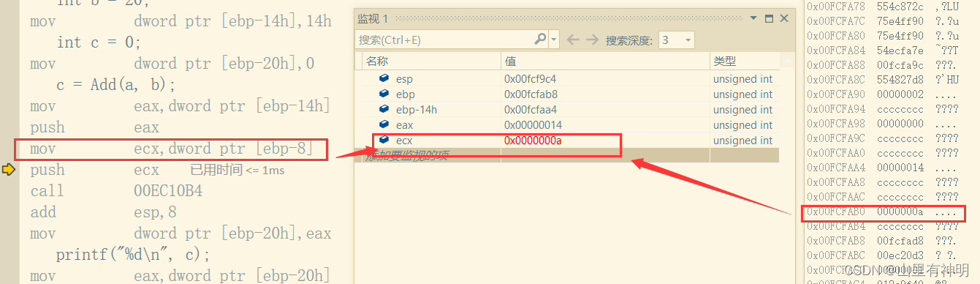This screenshot has height=284, width=980.
Task: Select the ebp-14h watch row name
Action: (x=416, y=109)
